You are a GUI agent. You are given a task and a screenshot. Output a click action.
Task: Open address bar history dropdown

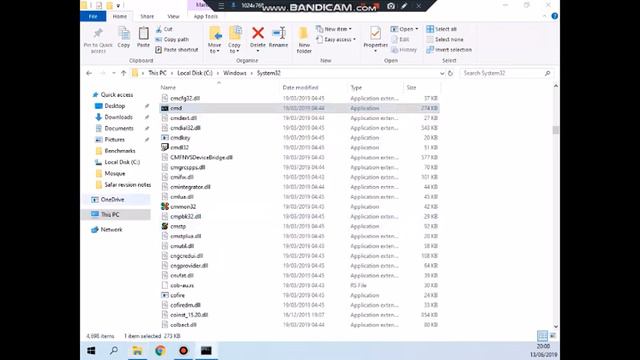[442, 73]
